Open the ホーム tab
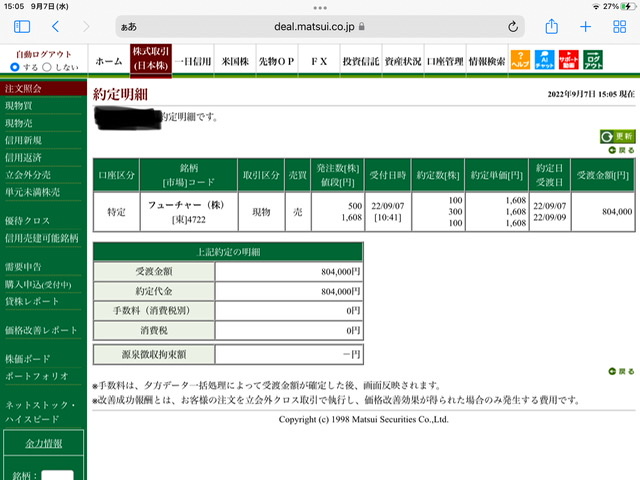This screenshot has width=640, height=480. click(x=109, y=61)
